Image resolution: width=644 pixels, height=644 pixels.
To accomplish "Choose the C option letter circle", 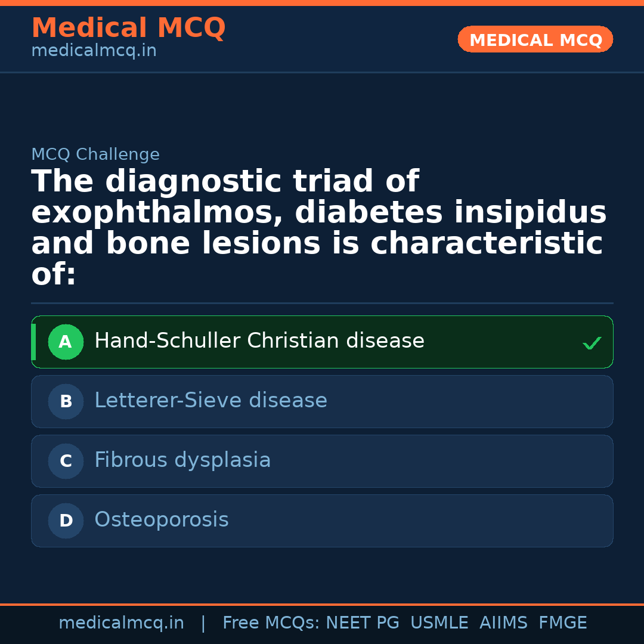I will click(x=66, y=462).
